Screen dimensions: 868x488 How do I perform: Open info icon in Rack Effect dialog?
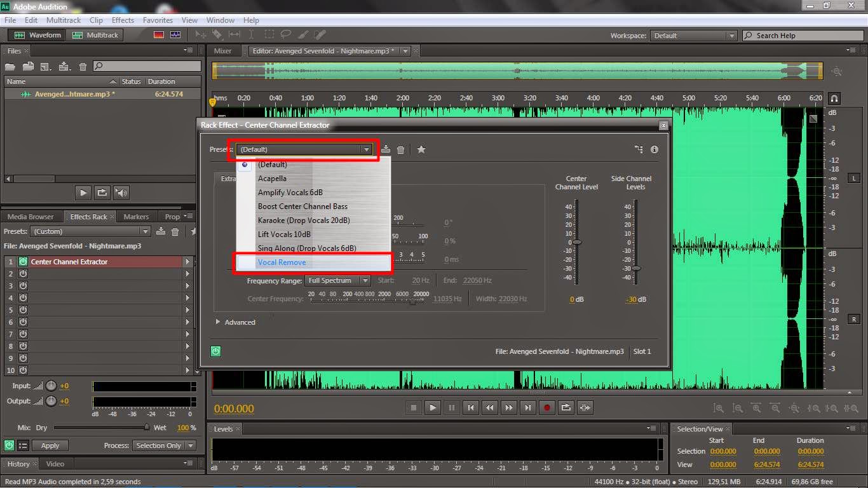[x=654, y=149]
